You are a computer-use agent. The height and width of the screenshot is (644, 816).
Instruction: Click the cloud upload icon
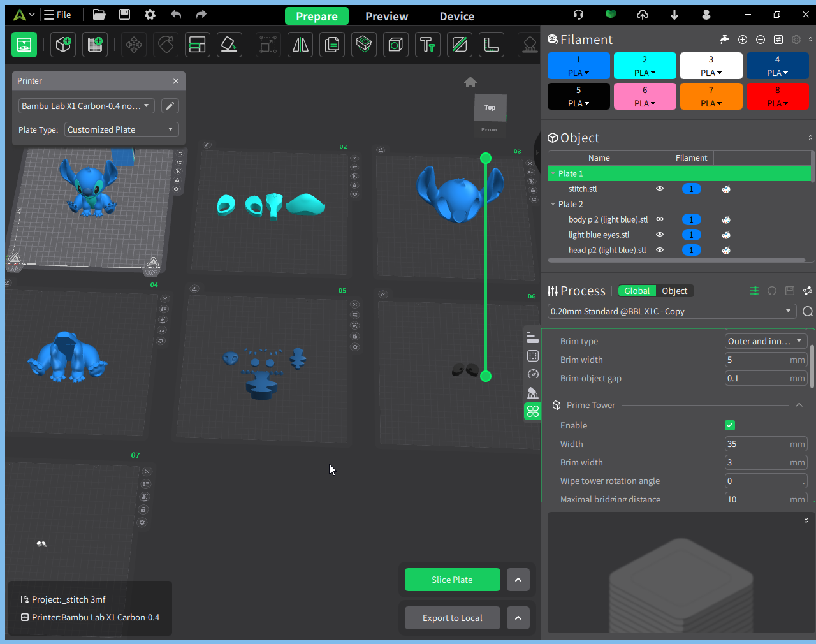coord(643,15)
